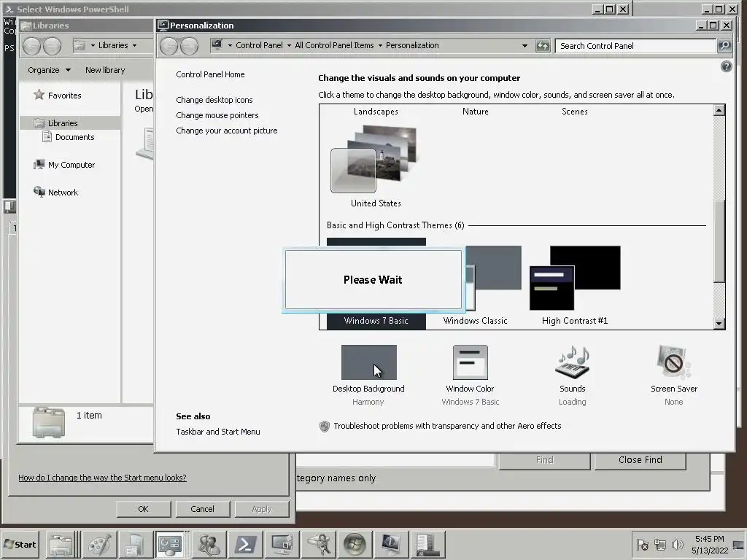The height and width of the screenshot is (560, 747).
Task: Click Troubleshoot problems with transparency link
Action: pos(447,426)
